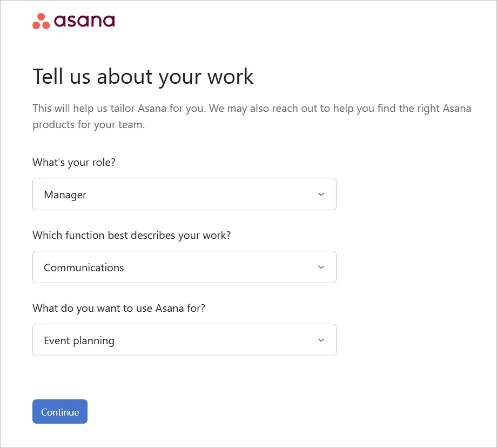
Task: Click the "Tell us about your work" heading
Action: coord(143,77)
